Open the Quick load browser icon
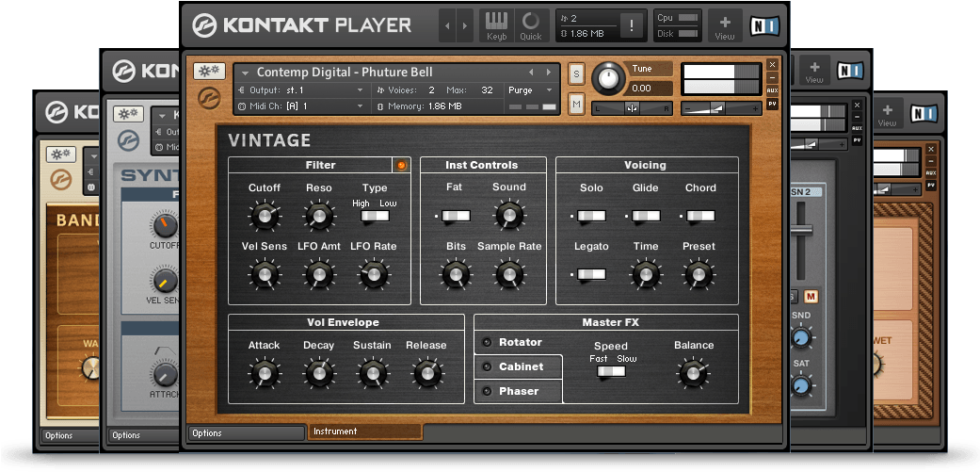 pyautogui.click(x=531, y=25)
